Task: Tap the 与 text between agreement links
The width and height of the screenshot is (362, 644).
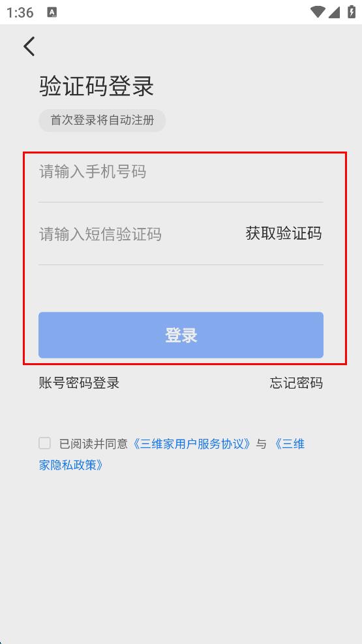Action: (261, 444)
